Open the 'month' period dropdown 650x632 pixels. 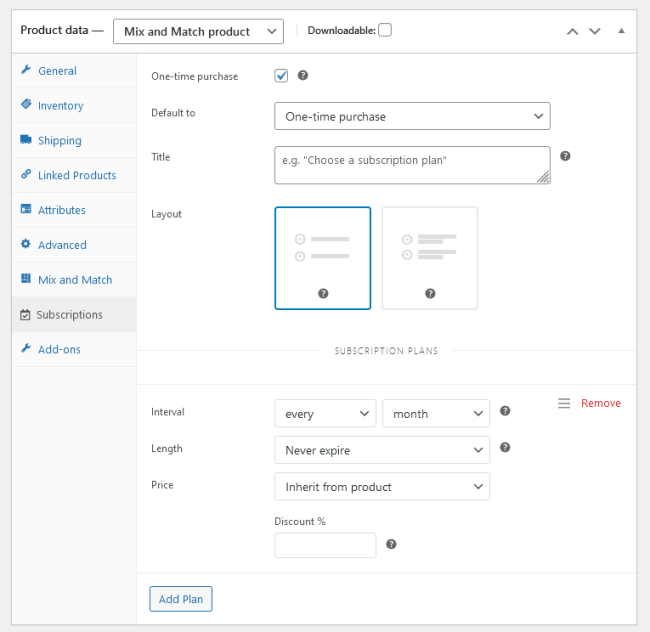click(436, 413)
